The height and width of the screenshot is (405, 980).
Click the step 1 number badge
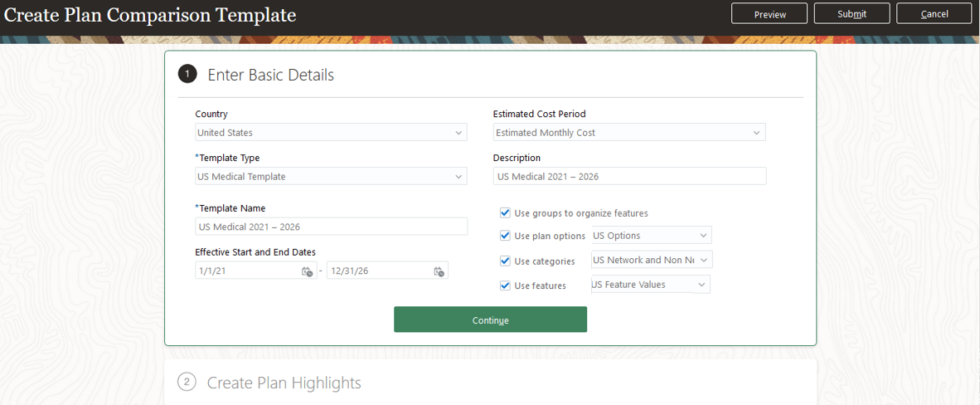click(187, 75)
